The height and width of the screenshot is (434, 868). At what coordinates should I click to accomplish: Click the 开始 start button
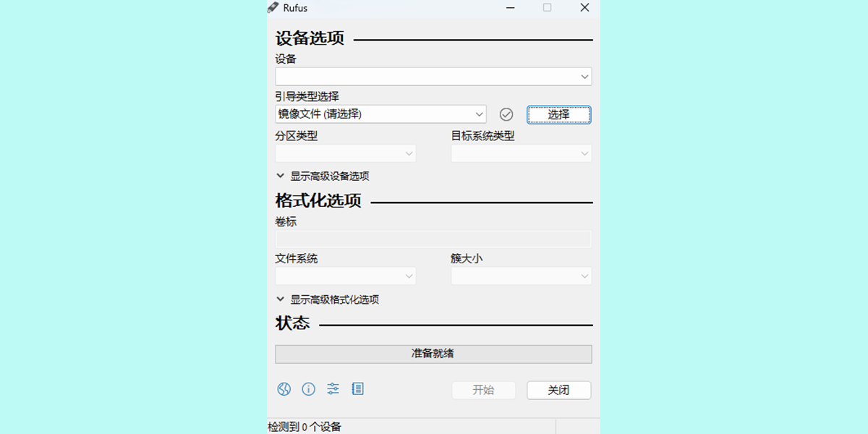[x=483, y=390]
